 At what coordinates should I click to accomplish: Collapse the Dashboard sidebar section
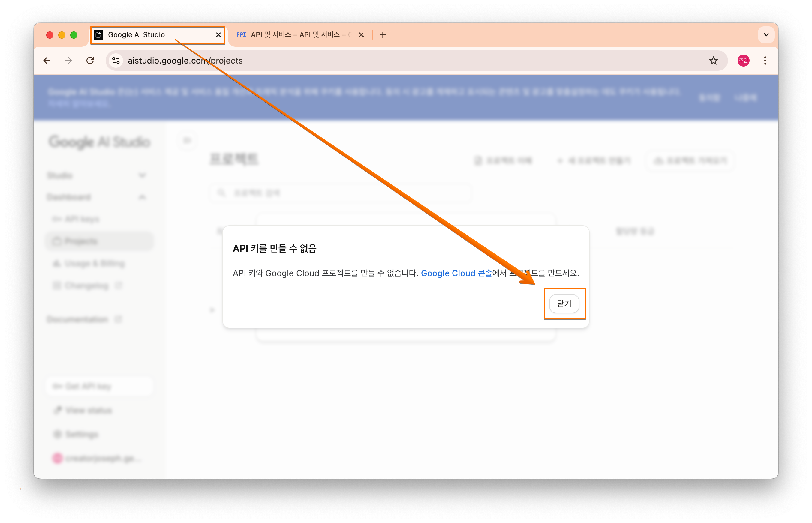pyautogui.click(x=142, y=197)
